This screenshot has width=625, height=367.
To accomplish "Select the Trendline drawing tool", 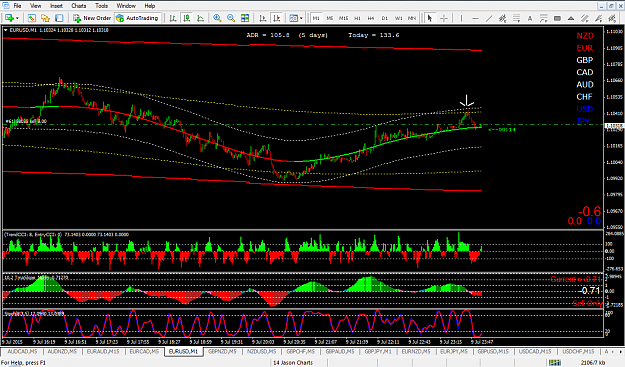I will point(489,18).
